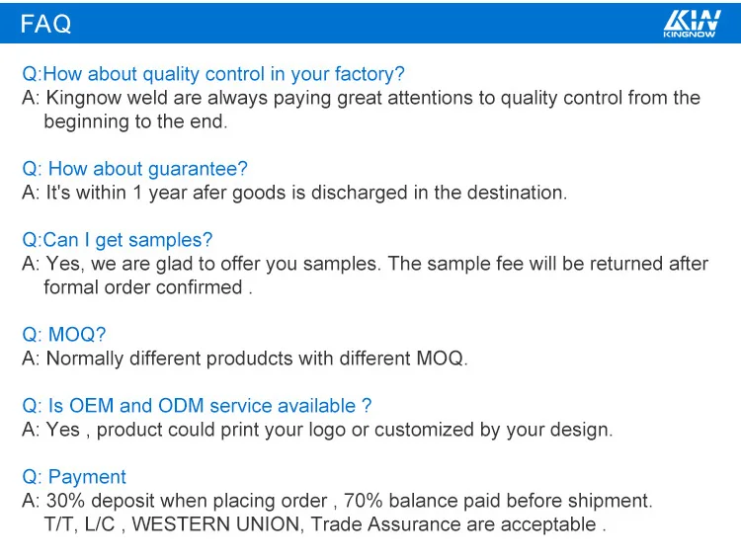
Task: Click the '30% deposit' payment answer
Action: pyautogui.click(x=337, y=501)
